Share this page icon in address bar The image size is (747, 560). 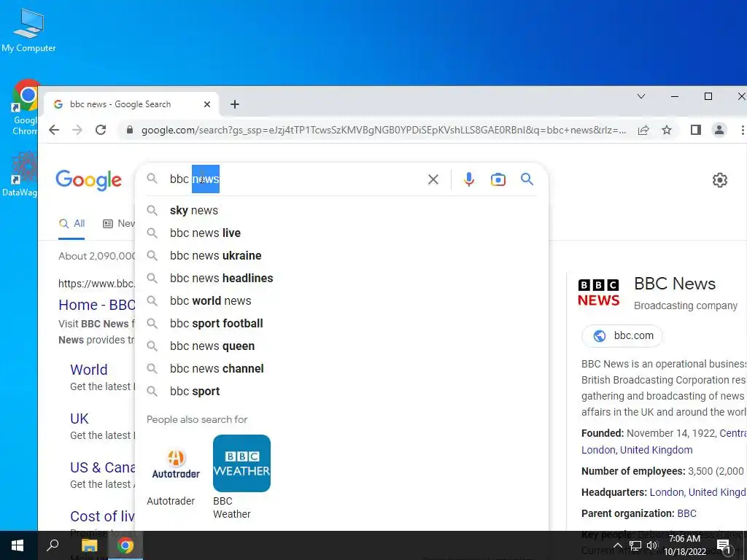click(x=643, y=130)
